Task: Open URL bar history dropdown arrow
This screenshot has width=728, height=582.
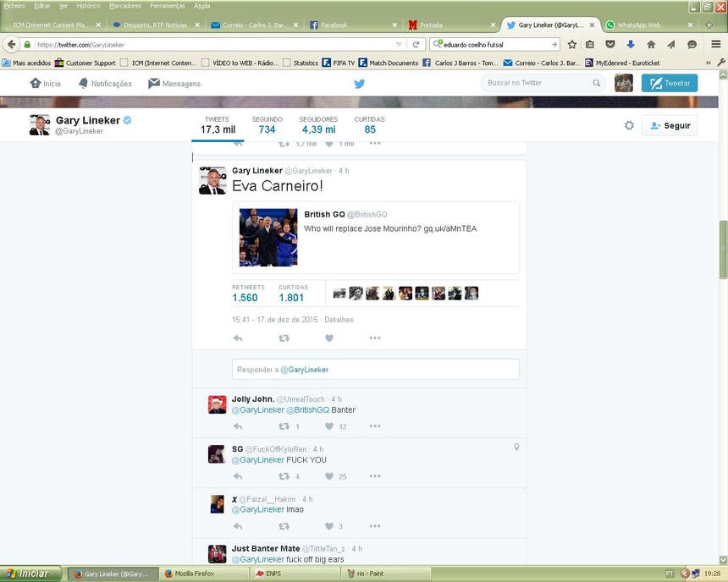Action: click(399, 44)
